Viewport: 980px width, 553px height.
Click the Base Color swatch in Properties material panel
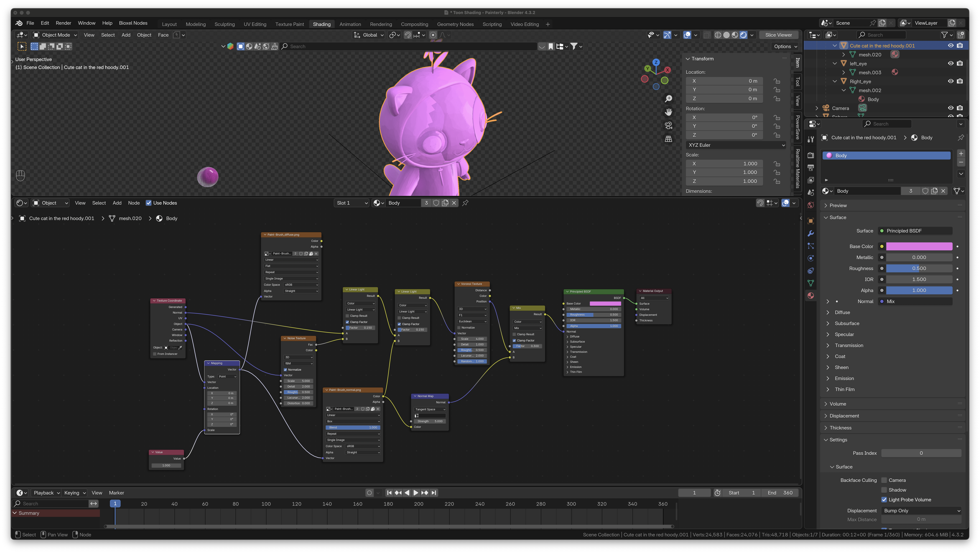tap(919, 247)
